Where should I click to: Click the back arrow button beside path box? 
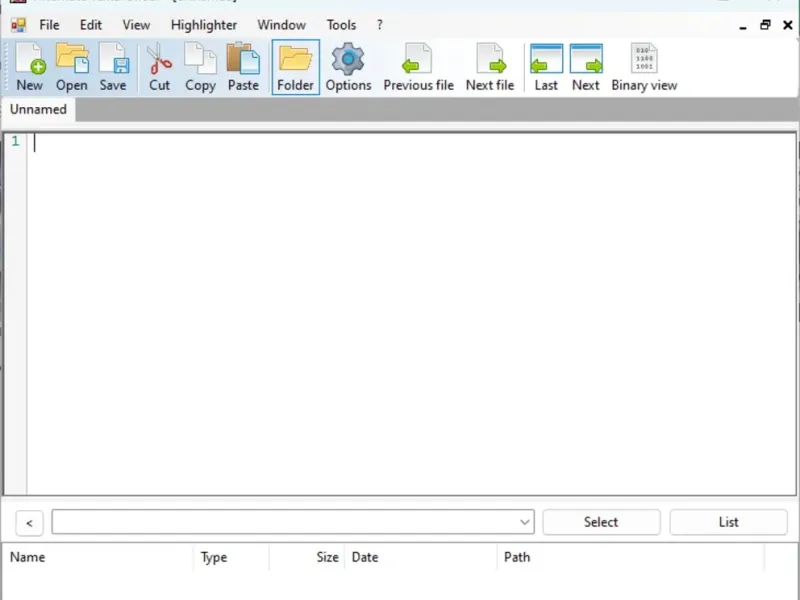coord(29,523)
